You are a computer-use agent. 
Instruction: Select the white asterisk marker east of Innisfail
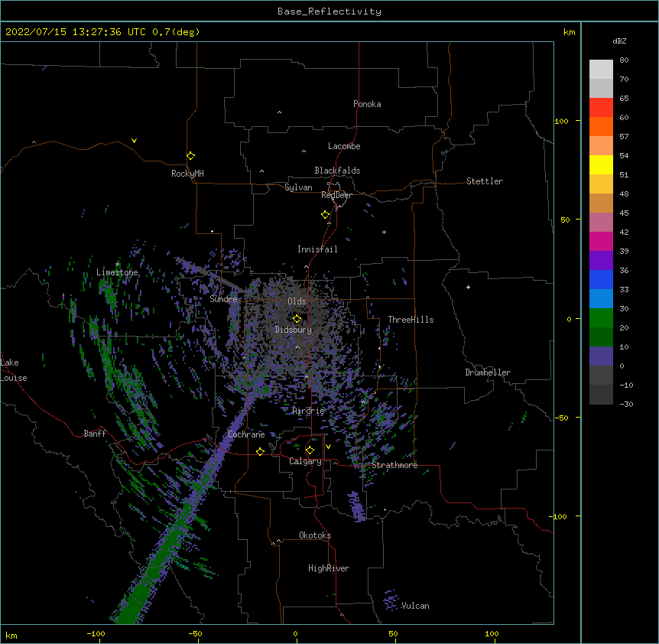coord(384,232)
